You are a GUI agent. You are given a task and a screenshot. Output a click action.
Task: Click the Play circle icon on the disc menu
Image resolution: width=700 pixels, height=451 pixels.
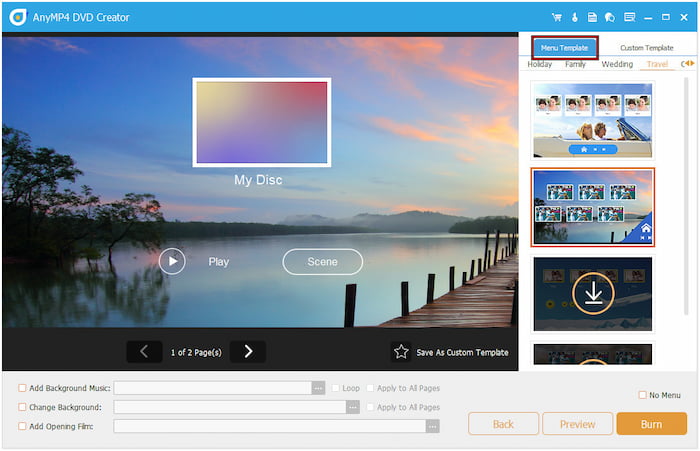[172, 261]
